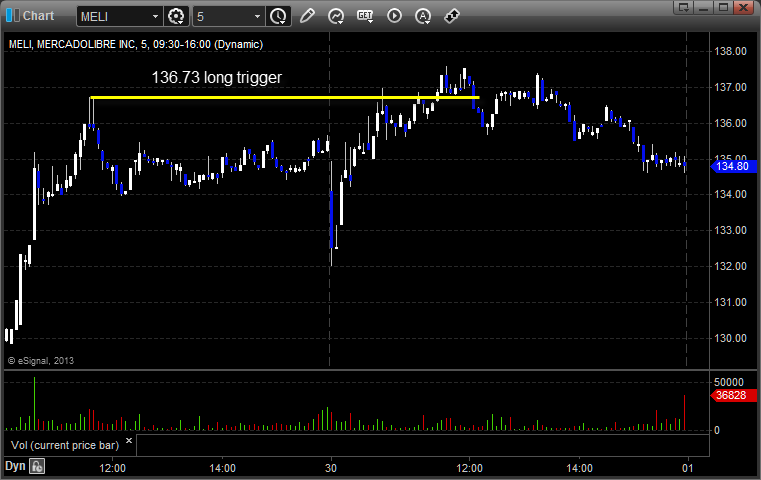Open the time template clock icon
761x480 pixels.
coord(278,17)
